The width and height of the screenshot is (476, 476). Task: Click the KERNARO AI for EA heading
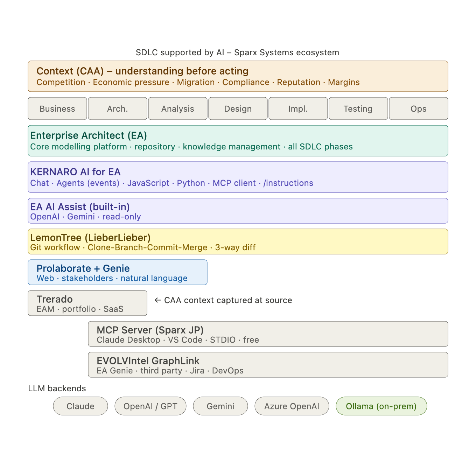pos(75,172)
